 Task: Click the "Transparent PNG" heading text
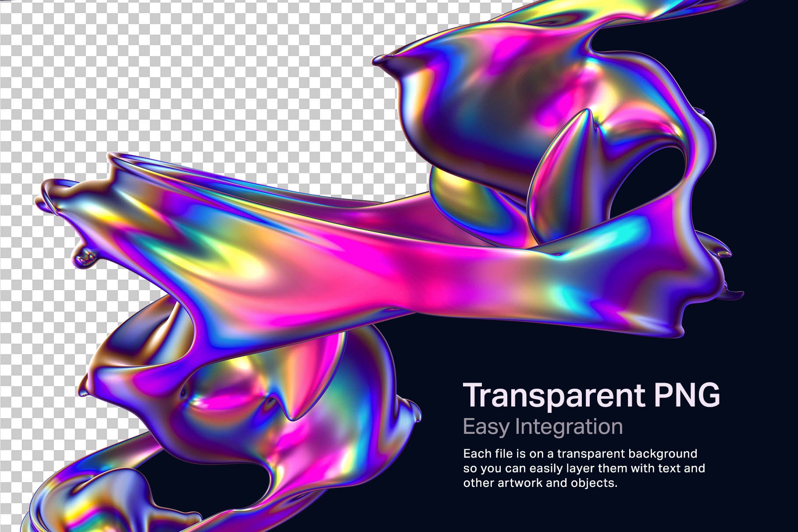tap(591, 396)
